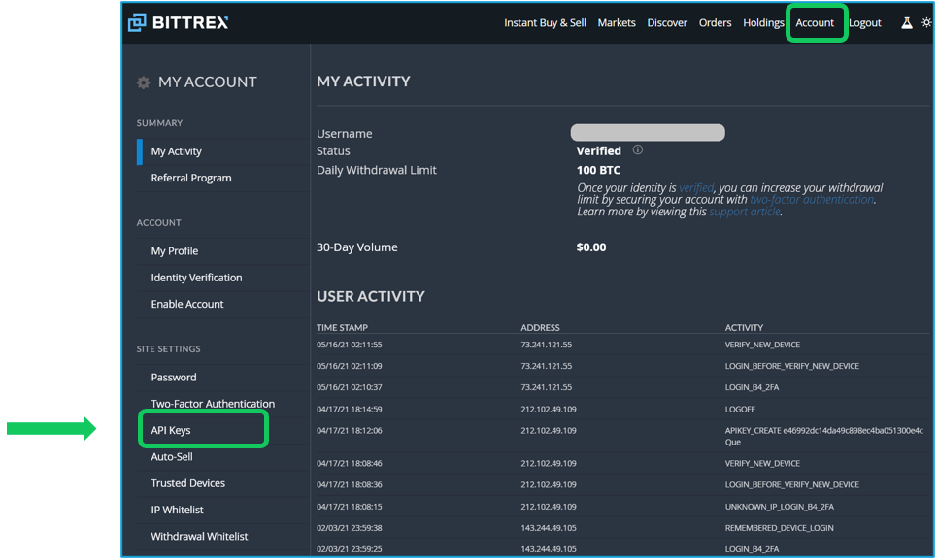Click address 143.244.49.105 in 23:59:38 row
The image size is (938, 560).
click(x=549, y=528)
